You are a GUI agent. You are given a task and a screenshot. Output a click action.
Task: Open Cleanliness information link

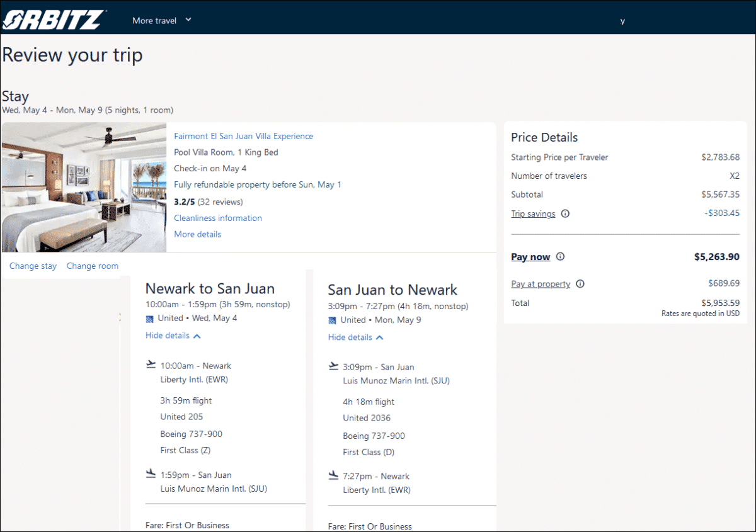(218, 218)
